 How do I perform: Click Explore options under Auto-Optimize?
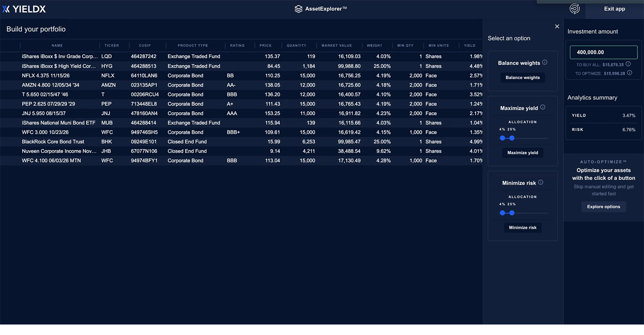pyautogui.click(x=603, y=206)
